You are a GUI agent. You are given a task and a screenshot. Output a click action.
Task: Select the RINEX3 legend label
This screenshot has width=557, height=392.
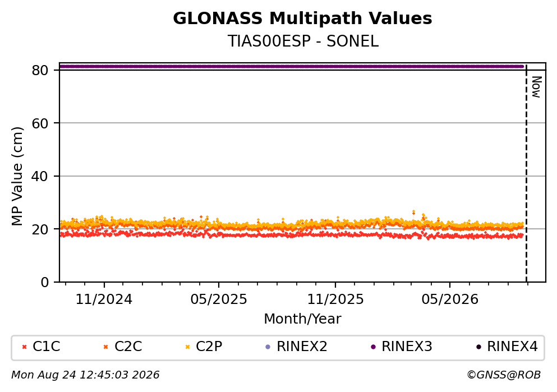407,347
